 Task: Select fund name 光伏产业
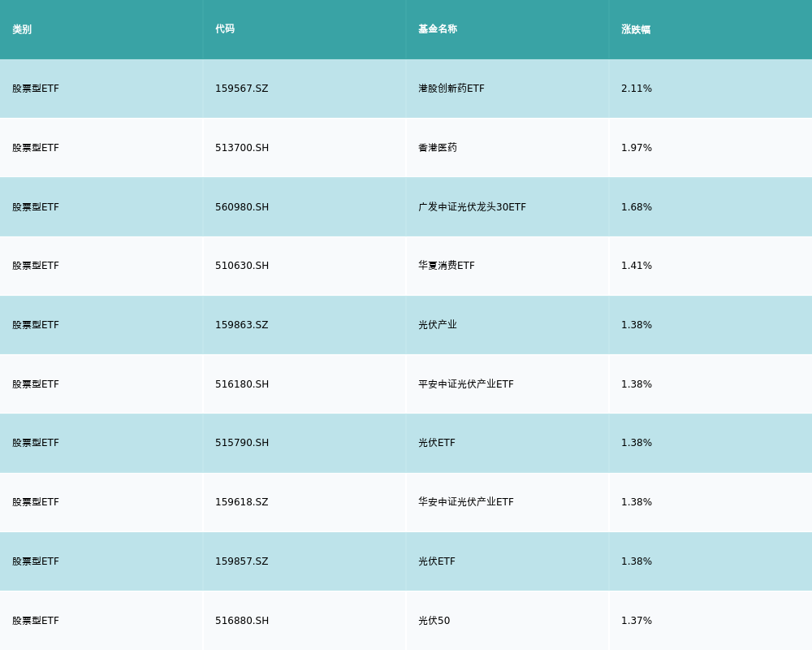pos(438,325)
